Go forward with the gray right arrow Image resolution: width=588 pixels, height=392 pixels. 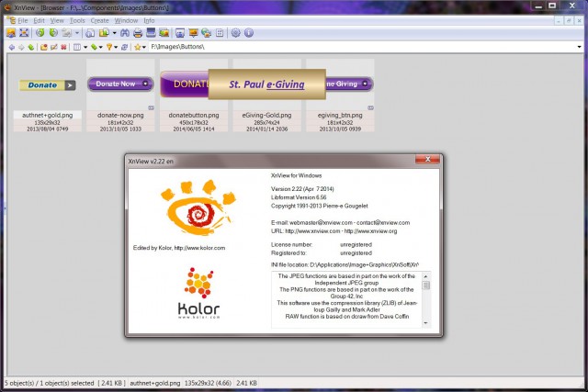21,47
